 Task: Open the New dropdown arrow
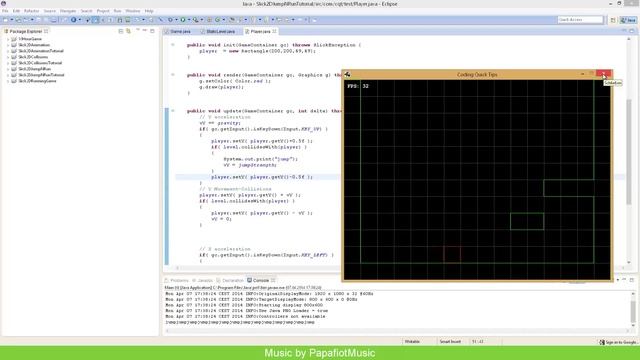12,20
